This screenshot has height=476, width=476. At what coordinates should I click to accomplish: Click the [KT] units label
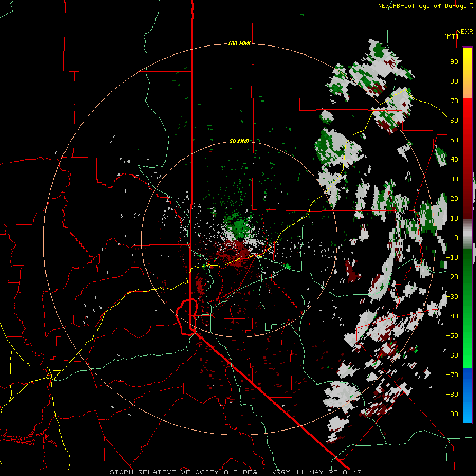(451, 36)
